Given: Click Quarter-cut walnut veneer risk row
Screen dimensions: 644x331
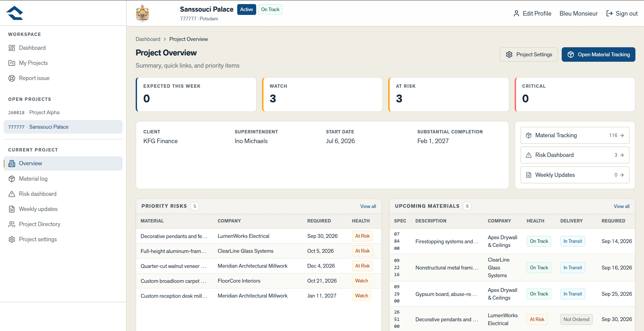Looking at the screenshot, I should point(258,266).
